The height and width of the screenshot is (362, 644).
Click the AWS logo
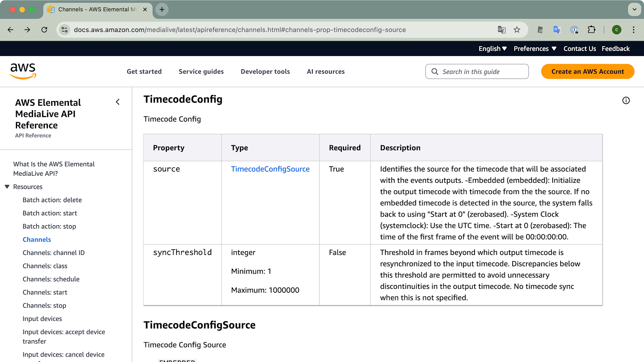(x=23, y=71)
